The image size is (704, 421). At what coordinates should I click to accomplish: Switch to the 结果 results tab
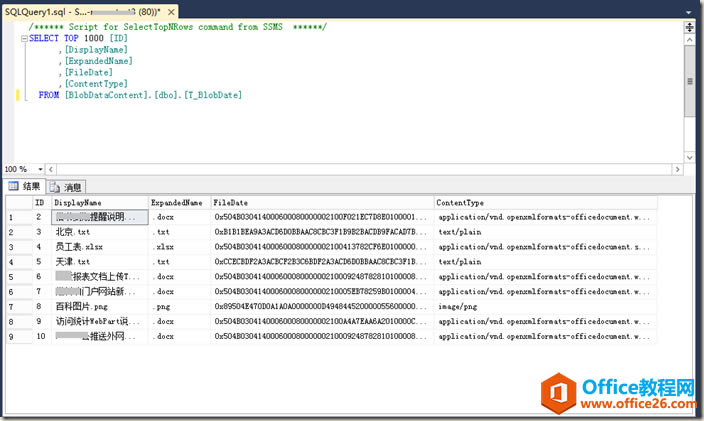24,186
